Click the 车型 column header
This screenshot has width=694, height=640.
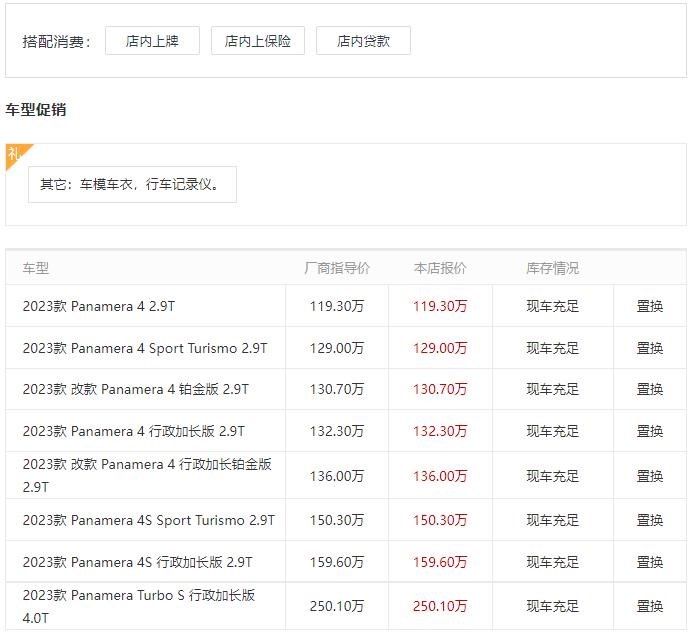point(36,268)
